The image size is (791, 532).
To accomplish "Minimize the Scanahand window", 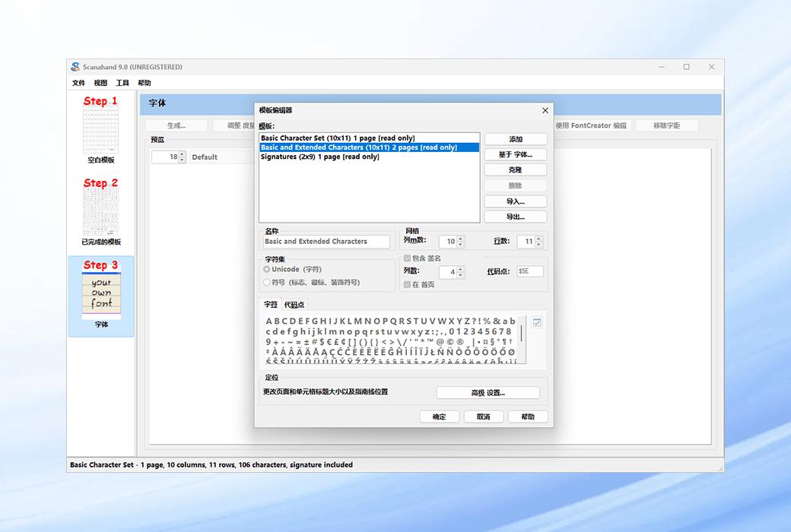I will pos(662,67).
